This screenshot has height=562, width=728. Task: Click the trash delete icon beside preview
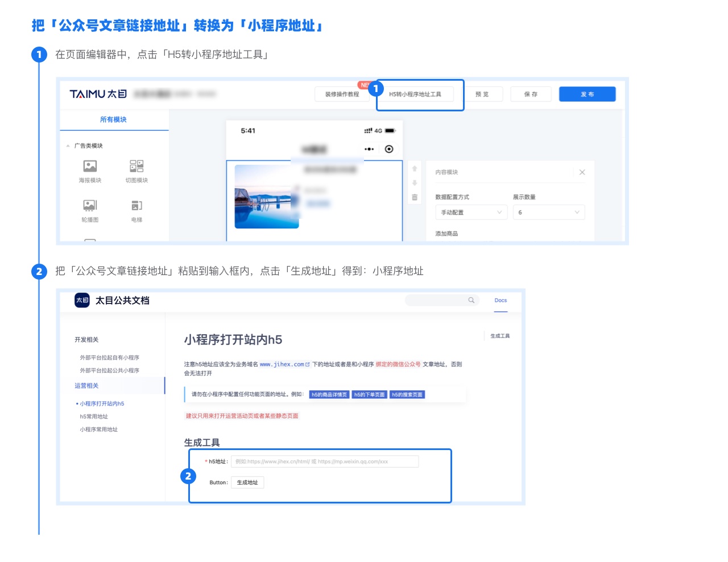[415, 197]
